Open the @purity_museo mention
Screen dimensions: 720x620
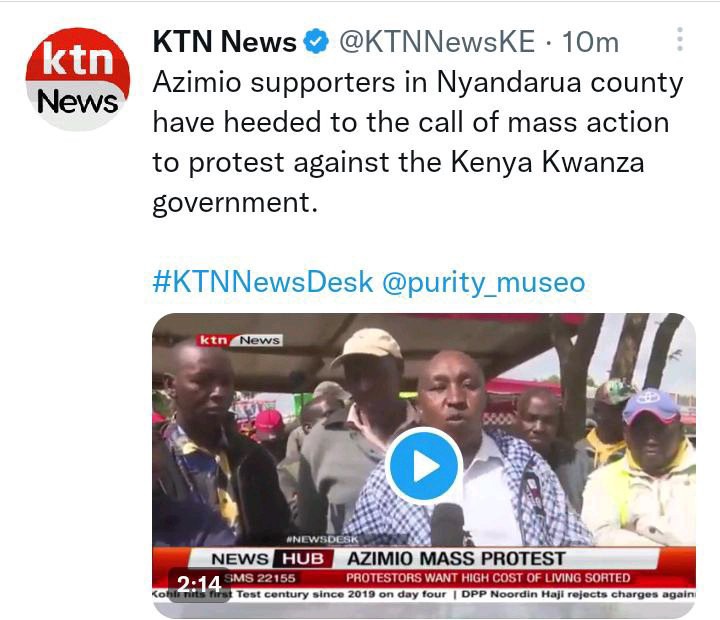tap(484, 282)
